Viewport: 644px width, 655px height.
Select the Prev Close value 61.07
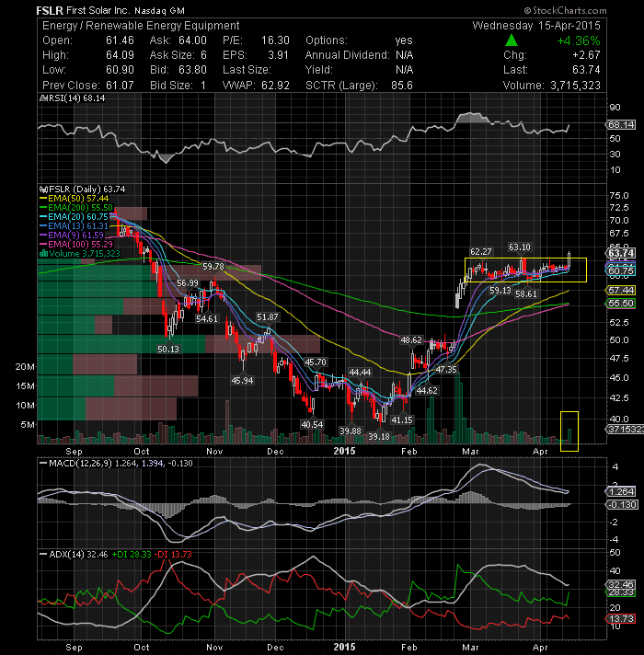click(120, 86)
